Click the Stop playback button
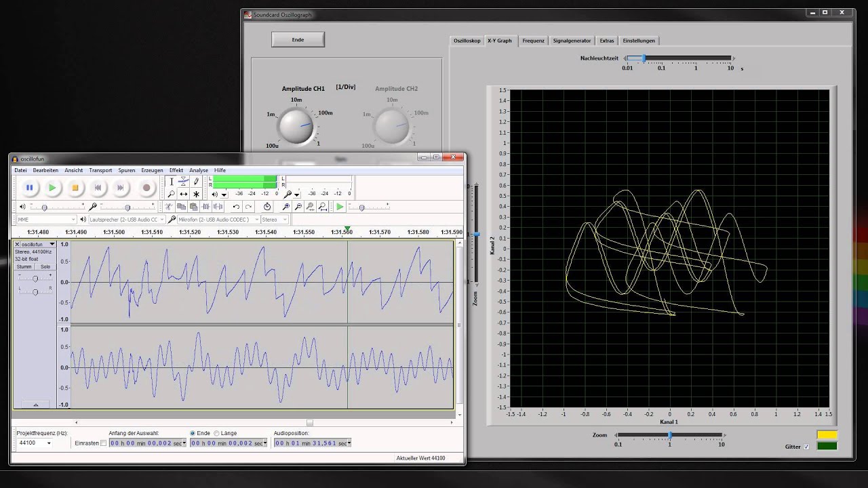 (75, 188)
